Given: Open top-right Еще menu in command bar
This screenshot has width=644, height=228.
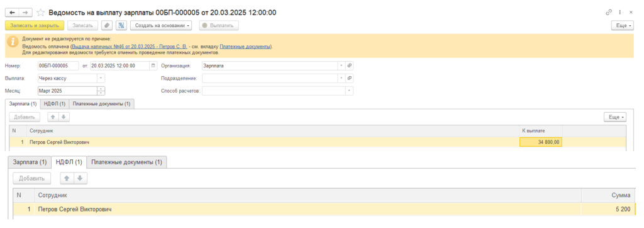Looking at the screenshot, I should 621,26.
